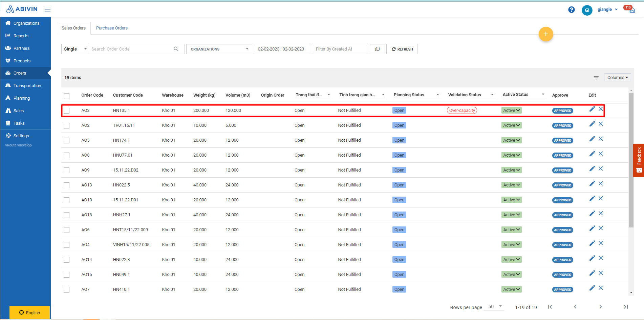Check the box for order AO10
Viewport: 644px width, 320px height.
click(x=67, y=200)
